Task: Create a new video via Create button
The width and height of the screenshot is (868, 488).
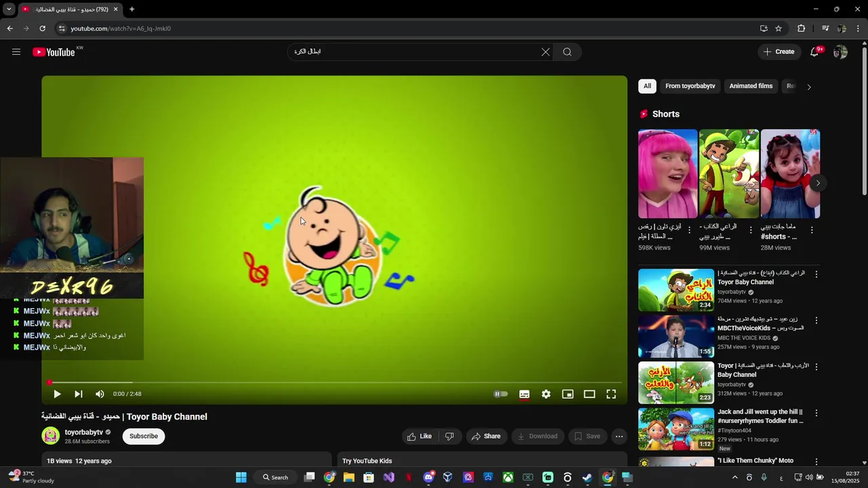Action: 779,52
